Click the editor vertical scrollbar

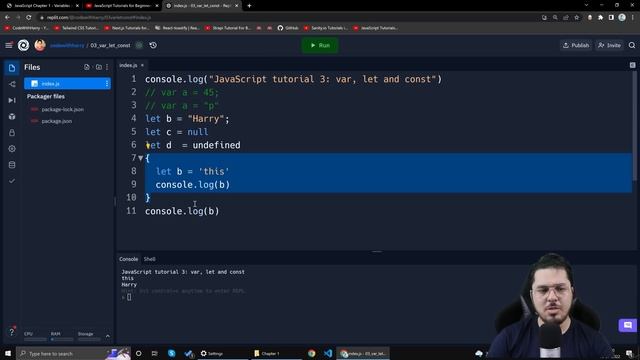pyautogui.click(x=634, y=127)
